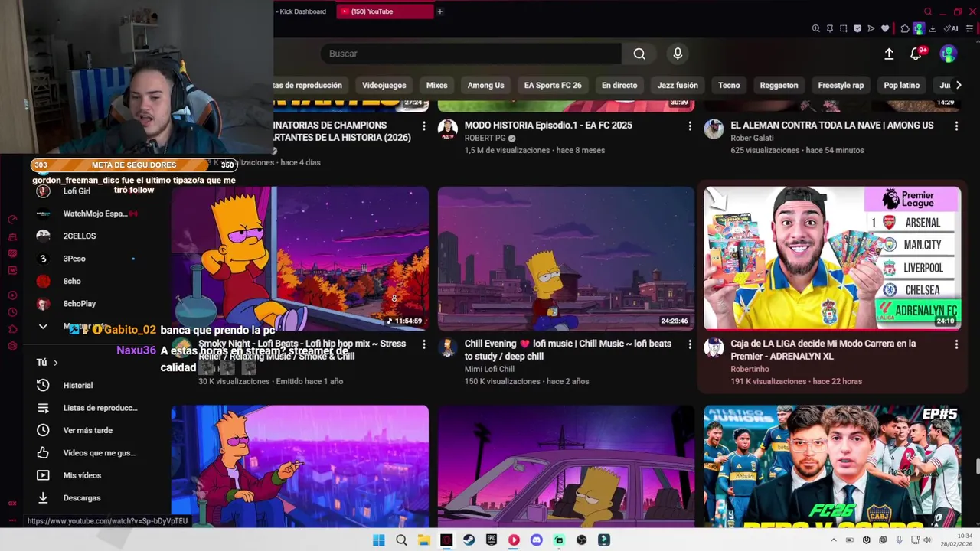This screenshot has width=980, height=551.
Task: Add page to bookmarks heart icon
Action: click(x=885, y=28)
